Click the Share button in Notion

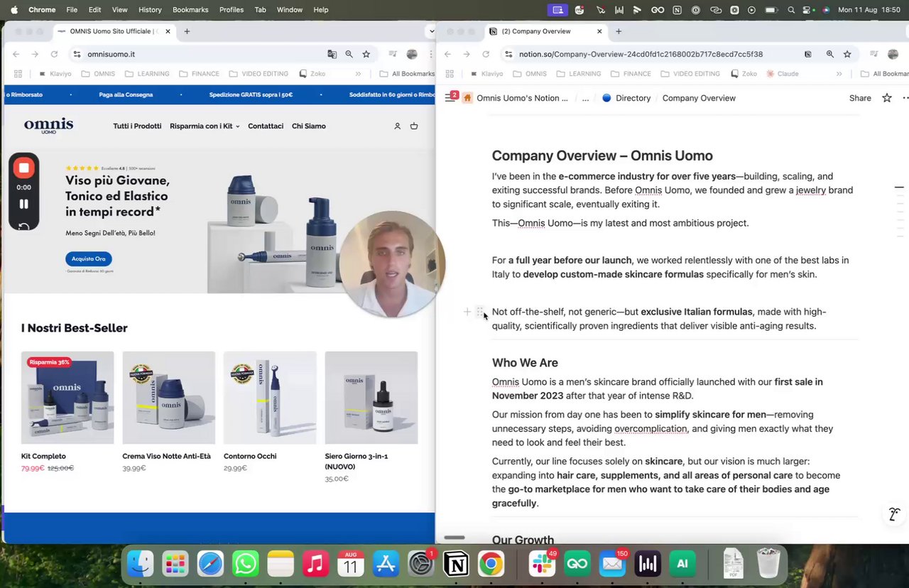tap(860, 98)
